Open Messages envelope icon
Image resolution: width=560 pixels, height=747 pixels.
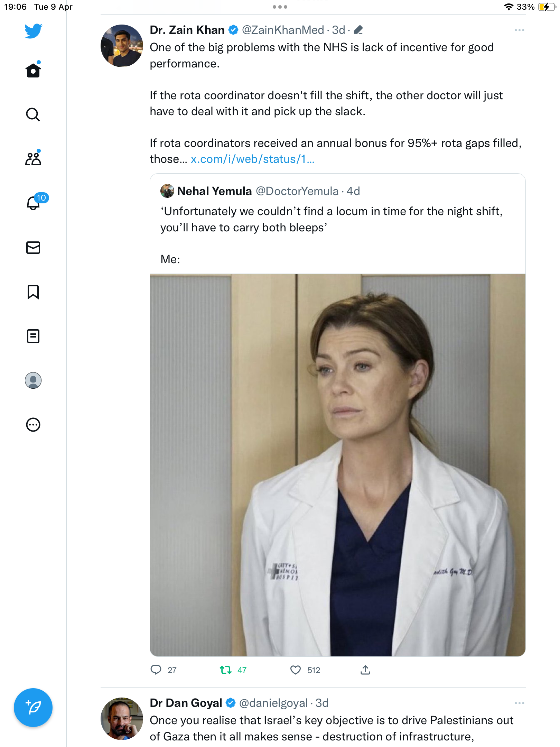point(33,248)
